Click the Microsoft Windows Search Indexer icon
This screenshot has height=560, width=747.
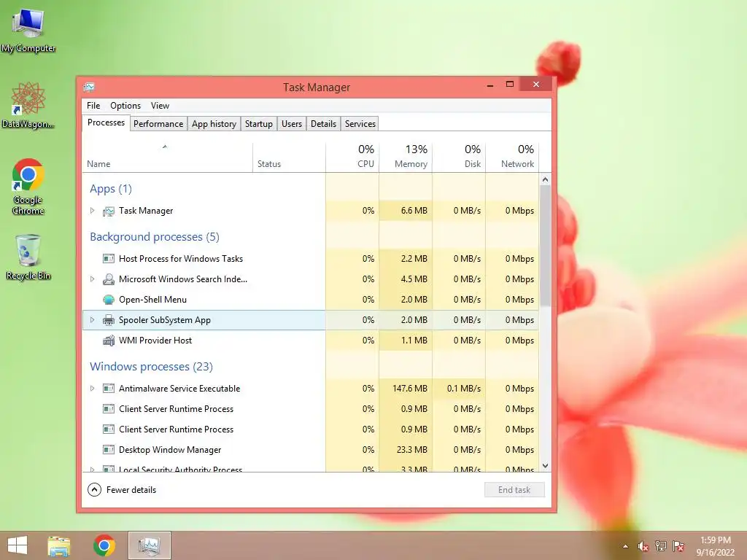109,279
